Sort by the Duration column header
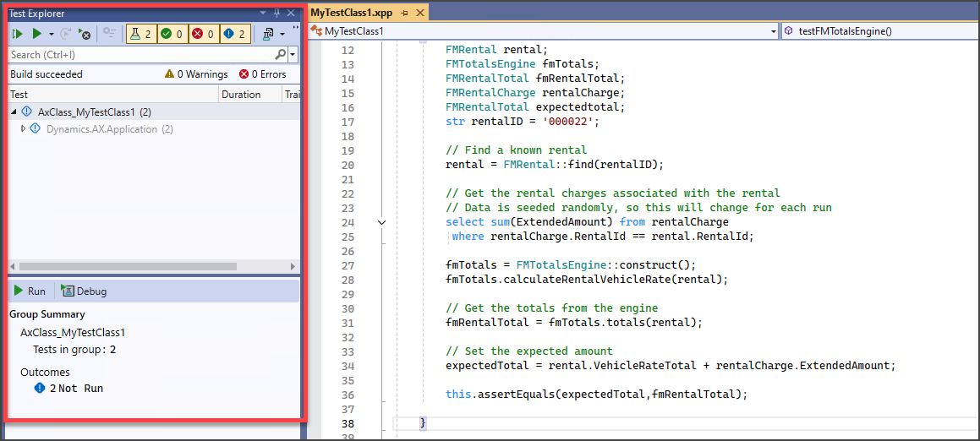 click(250, 95)
